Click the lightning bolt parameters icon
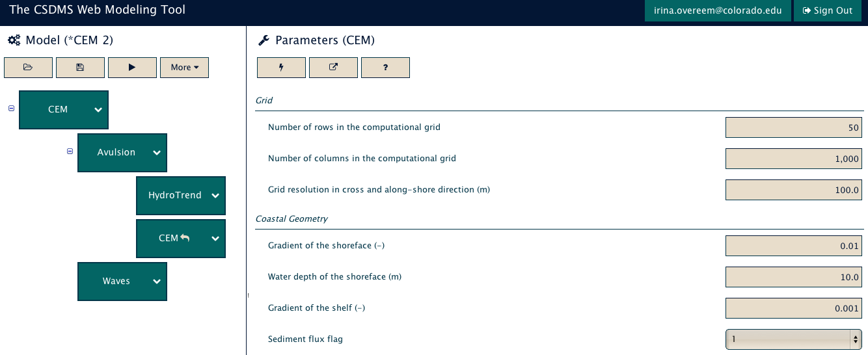This screenshot has width=868, height=355. 281,68
